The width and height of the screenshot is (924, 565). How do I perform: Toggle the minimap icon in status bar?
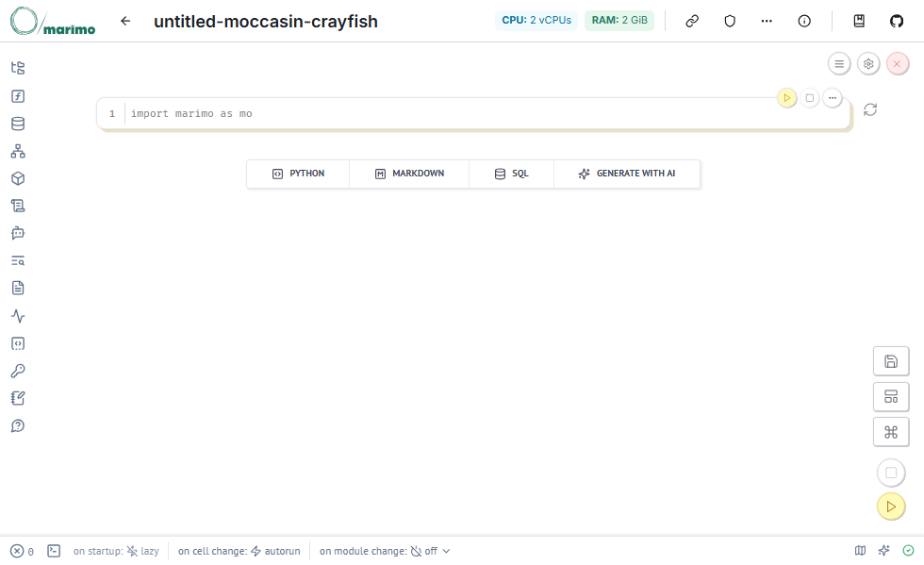(x=860, y=551)
